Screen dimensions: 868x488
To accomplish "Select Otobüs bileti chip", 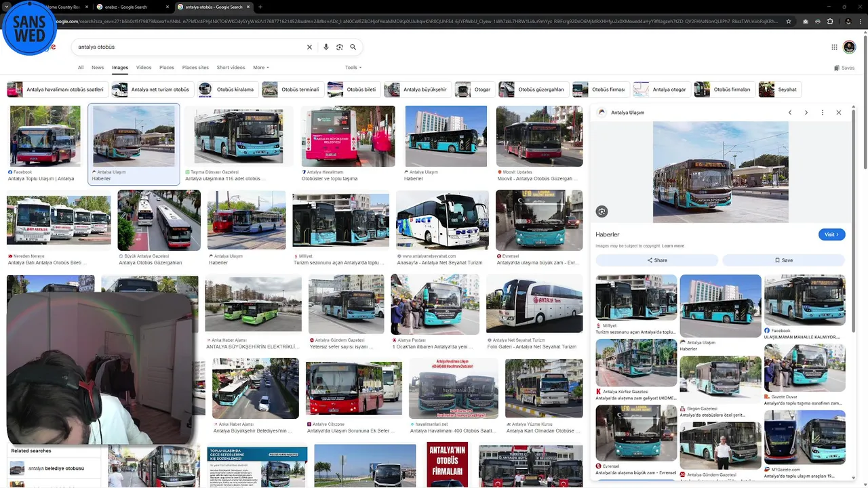I will point(353,89).
